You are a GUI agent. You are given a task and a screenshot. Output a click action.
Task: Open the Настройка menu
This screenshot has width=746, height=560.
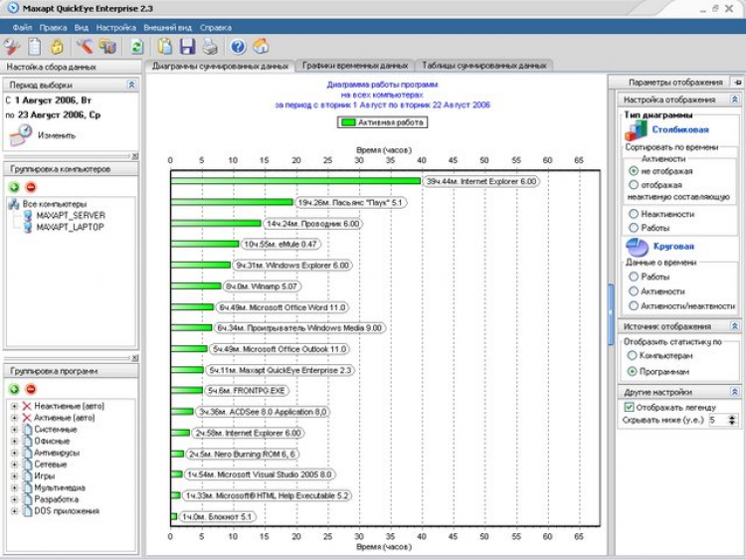116,27
